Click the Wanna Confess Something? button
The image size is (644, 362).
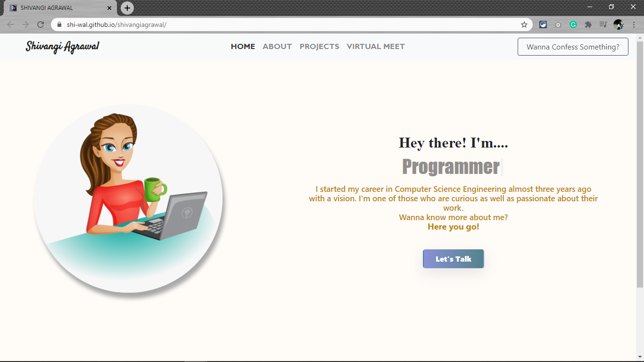(573, 47)
